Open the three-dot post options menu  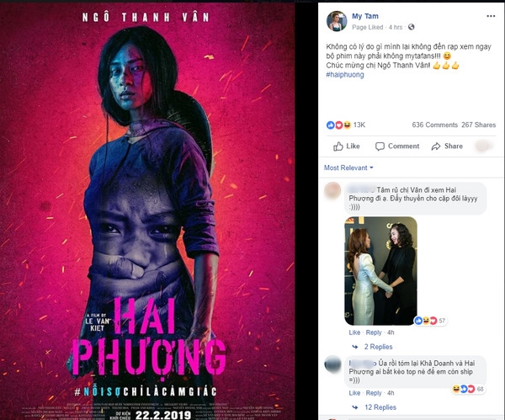pos(491,16)
